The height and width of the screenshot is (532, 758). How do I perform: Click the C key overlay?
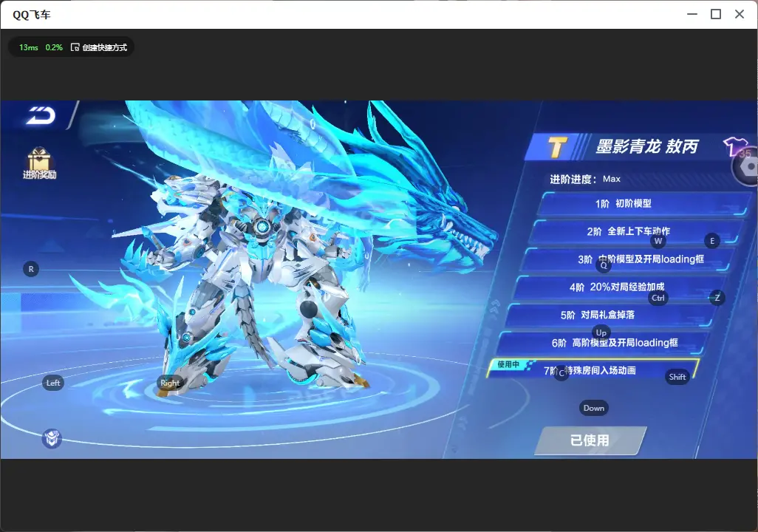pyautogui.click(x=561, y=373)
